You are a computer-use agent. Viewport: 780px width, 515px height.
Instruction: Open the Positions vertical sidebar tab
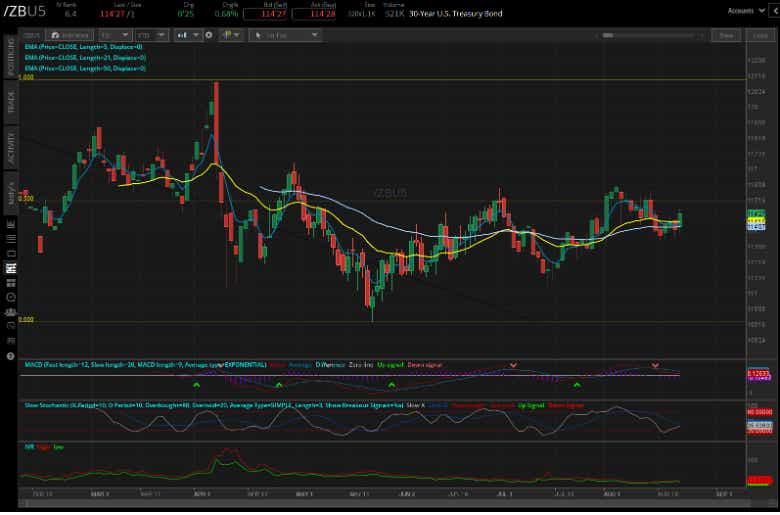[x=10, y=56]
